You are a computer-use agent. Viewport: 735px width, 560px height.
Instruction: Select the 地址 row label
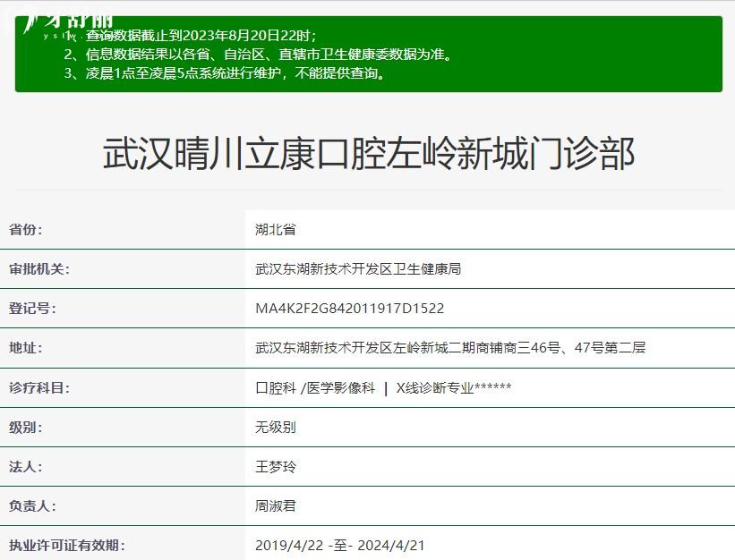click(x=26, y=348)
